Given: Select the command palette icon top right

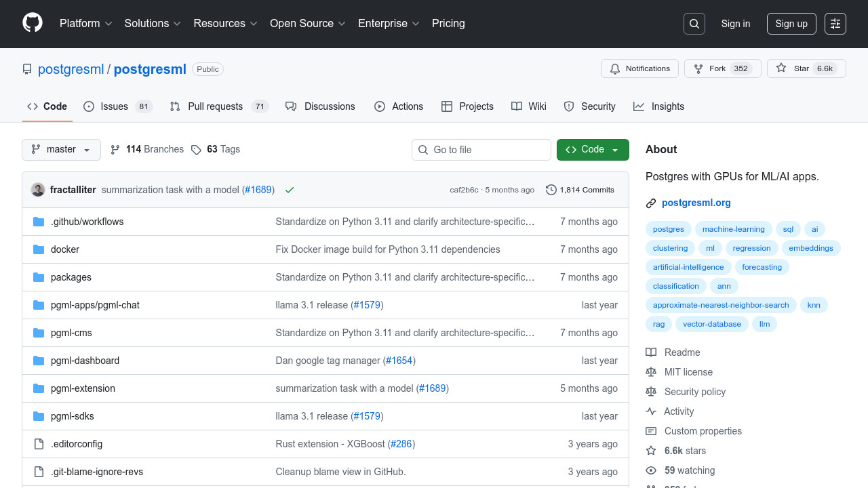Looking at the screenshot, I should click(x=835, y=23).
